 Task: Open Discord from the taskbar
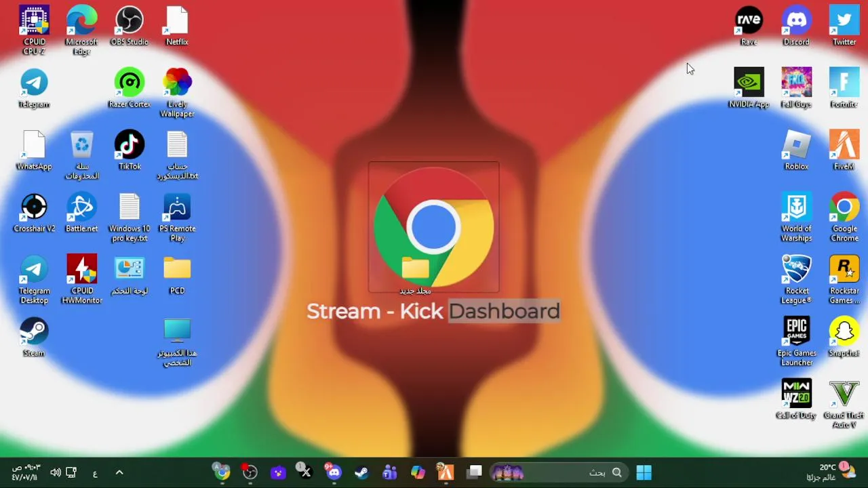(333, 472)
